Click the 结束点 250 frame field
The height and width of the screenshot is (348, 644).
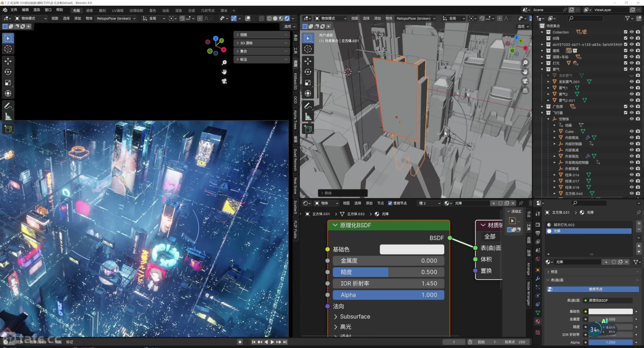[x=515, y=342]
